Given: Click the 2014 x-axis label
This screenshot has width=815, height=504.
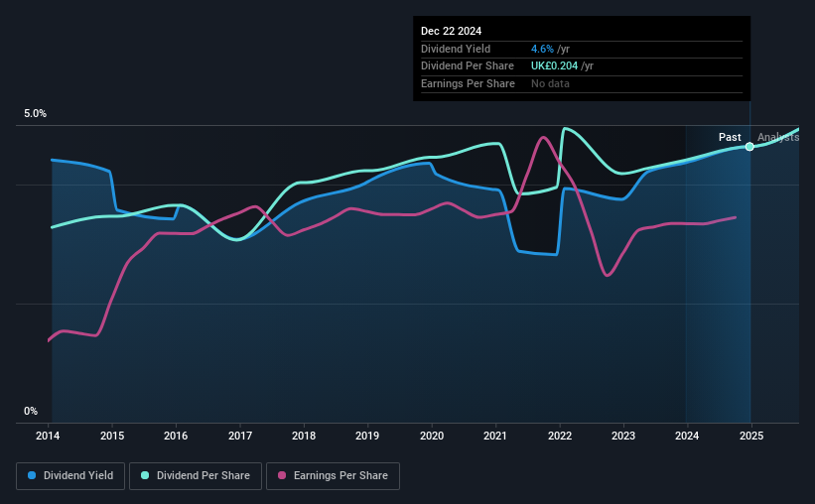Looking at the screenshot, I should [x=48, y=436].
